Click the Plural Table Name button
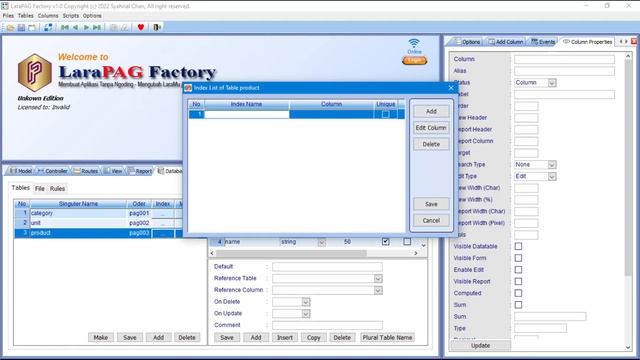 pos(387,338)
